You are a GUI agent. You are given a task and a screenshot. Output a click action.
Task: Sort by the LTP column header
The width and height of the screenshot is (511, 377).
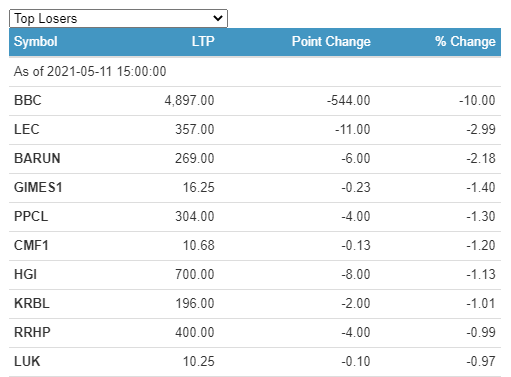(203, 42)
